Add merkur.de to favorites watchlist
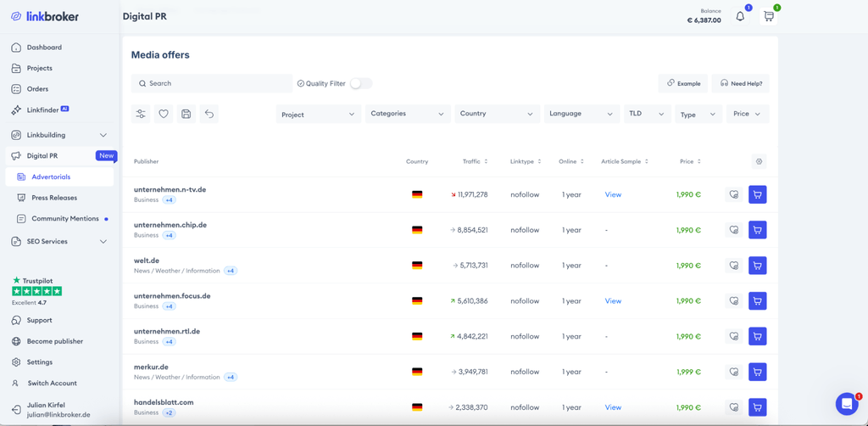Image resolution: width=868 pixels, height=426 pixels. click(x=734, y=372)
